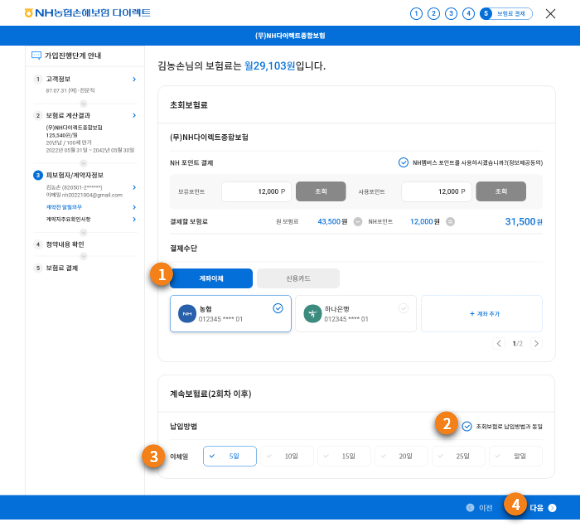Select 25일 as transfer date
Screen dimensions: 580x528
point(459,456)
